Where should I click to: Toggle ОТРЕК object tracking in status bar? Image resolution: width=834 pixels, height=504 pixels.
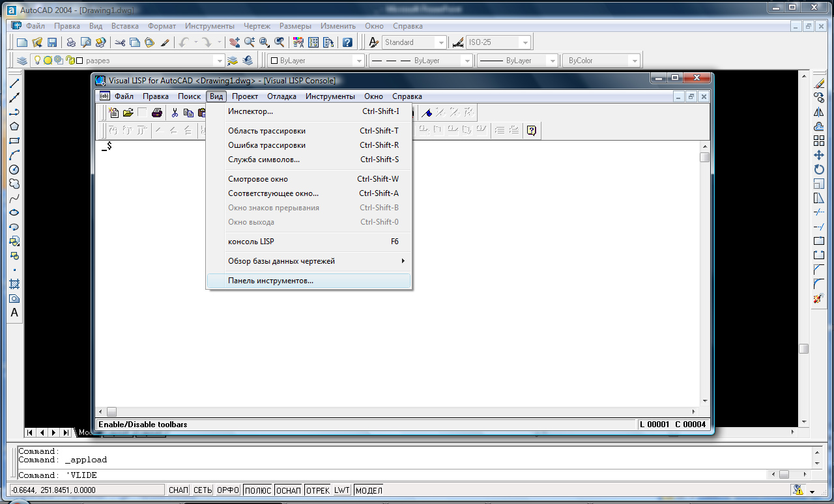click(x=318, y=490)
